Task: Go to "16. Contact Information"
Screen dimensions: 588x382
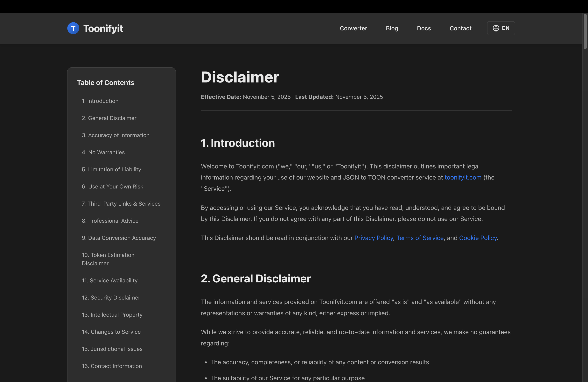Action: pos(112,366)
